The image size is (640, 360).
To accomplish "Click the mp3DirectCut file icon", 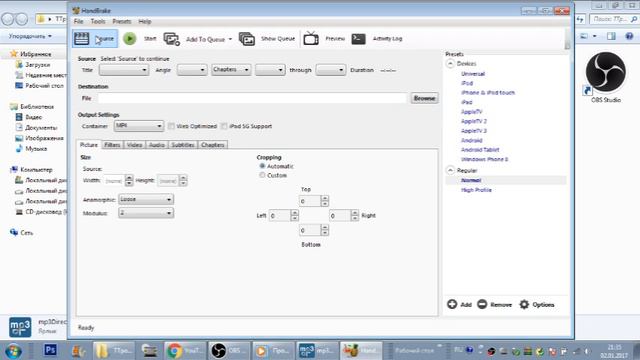I will [20, 327].
